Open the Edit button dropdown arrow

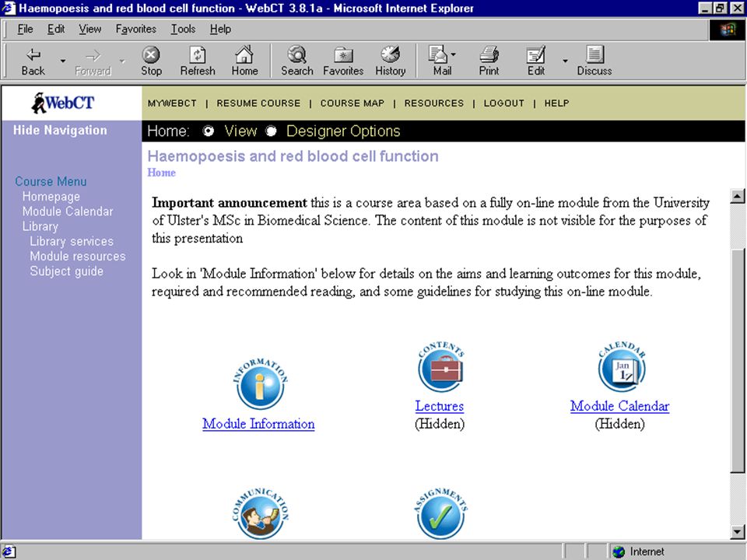click(x=565, y=61)
